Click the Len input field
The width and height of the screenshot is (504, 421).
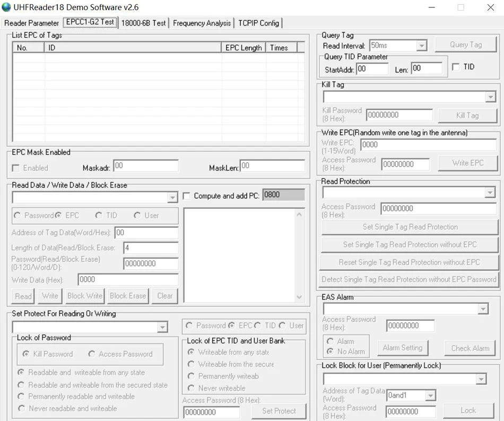pyautogui.click(x=427, y=68)
